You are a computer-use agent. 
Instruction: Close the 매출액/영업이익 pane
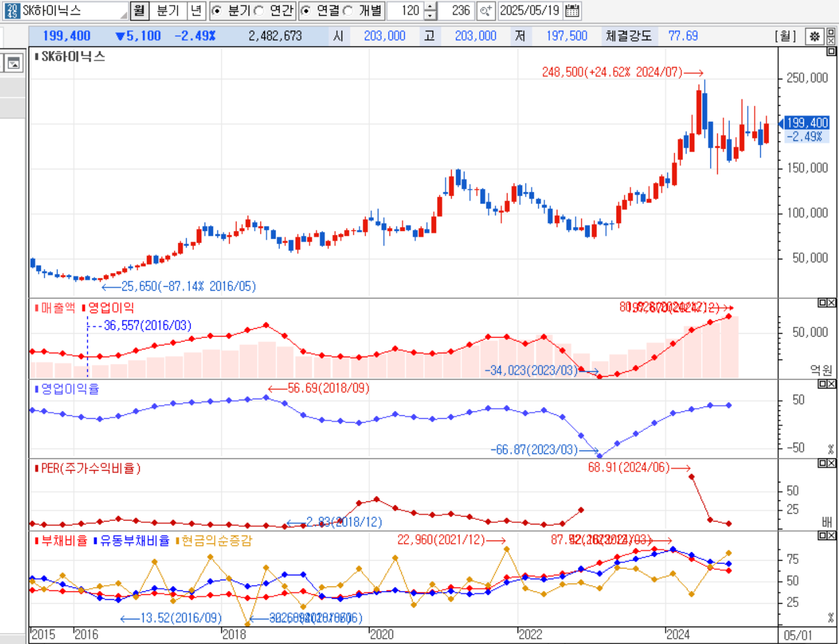(831, 302)
